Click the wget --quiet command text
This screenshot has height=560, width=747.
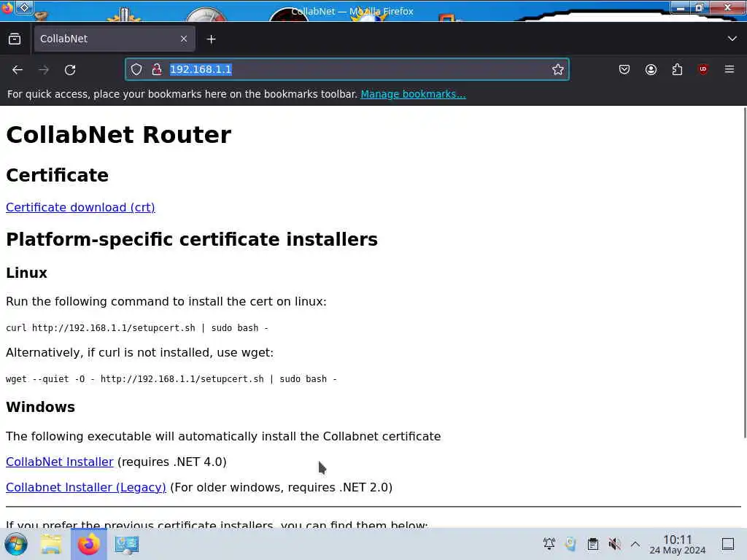point(171,379)
